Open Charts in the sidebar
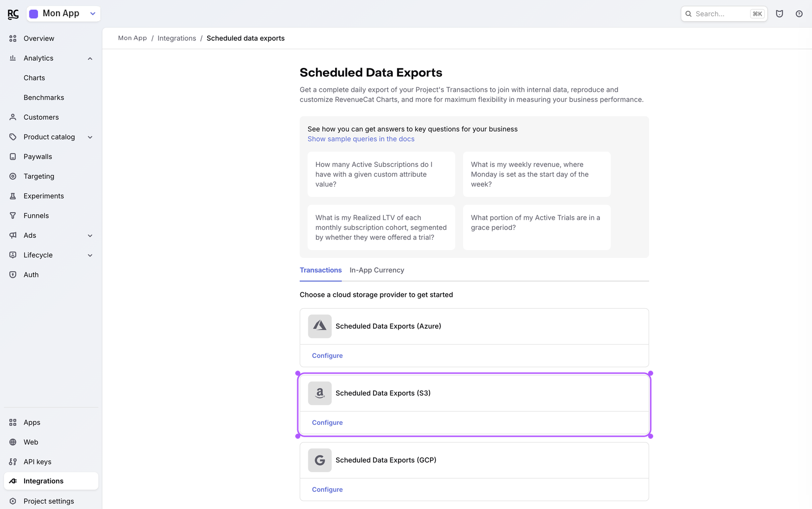Viewport: 812px width, 509px height. pyautogui.click(x=34, y=78)
